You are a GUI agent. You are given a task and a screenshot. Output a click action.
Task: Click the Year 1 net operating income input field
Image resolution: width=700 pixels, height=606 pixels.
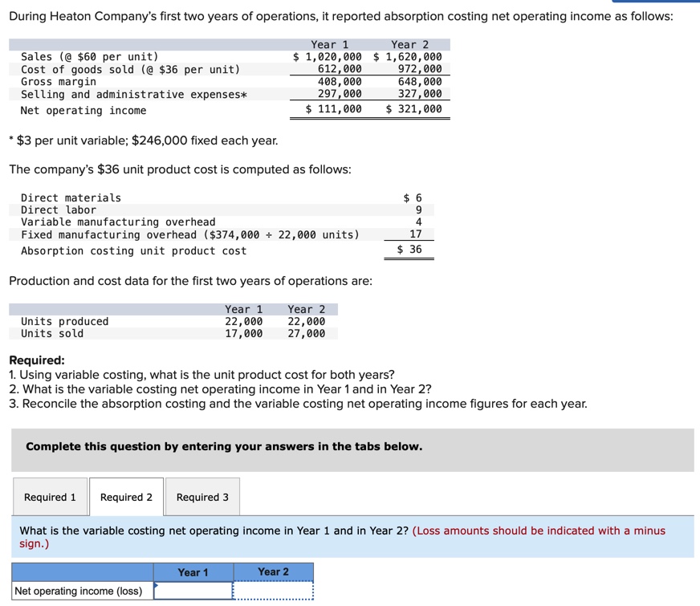[x=193, y=592]
